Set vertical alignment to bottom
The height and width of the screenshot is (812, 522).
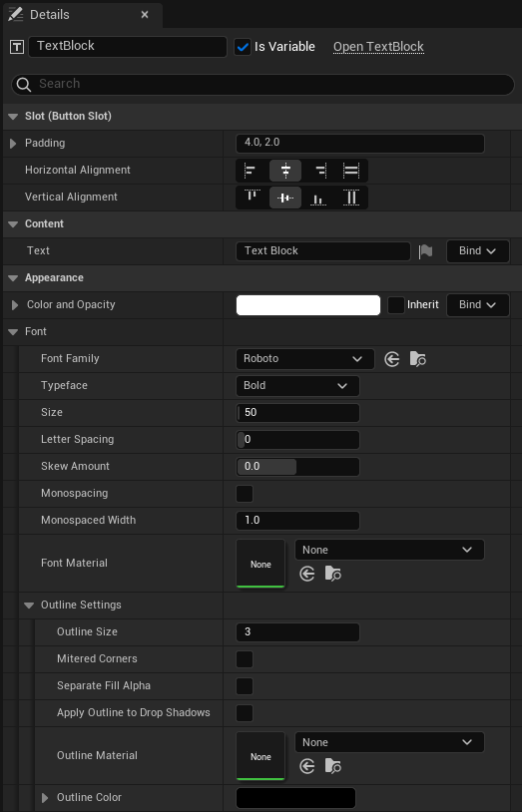318,197
